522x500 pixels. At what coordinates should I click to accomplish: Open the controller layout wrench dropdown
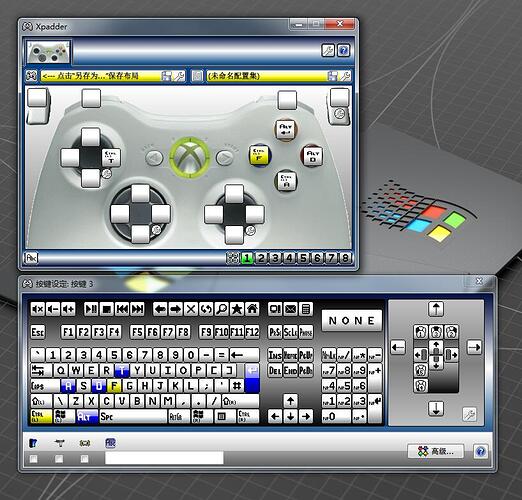pyautogui.click(x=180, y=76)
